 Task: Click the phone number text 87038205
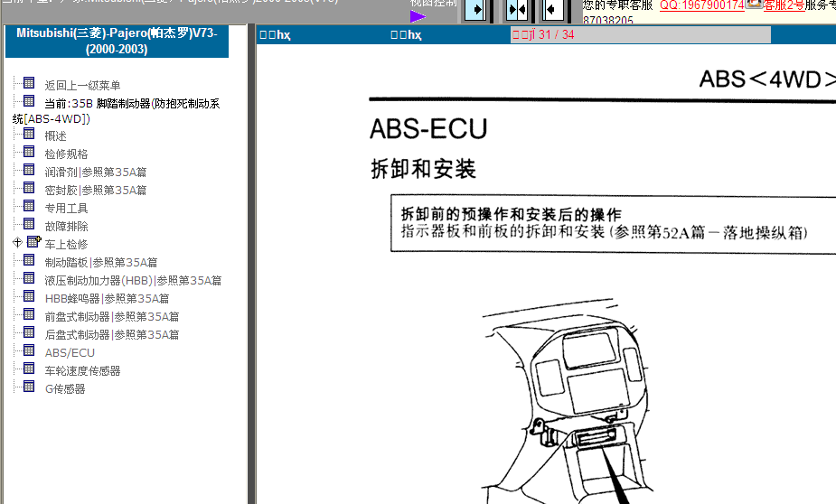click(x=608, y=20)
